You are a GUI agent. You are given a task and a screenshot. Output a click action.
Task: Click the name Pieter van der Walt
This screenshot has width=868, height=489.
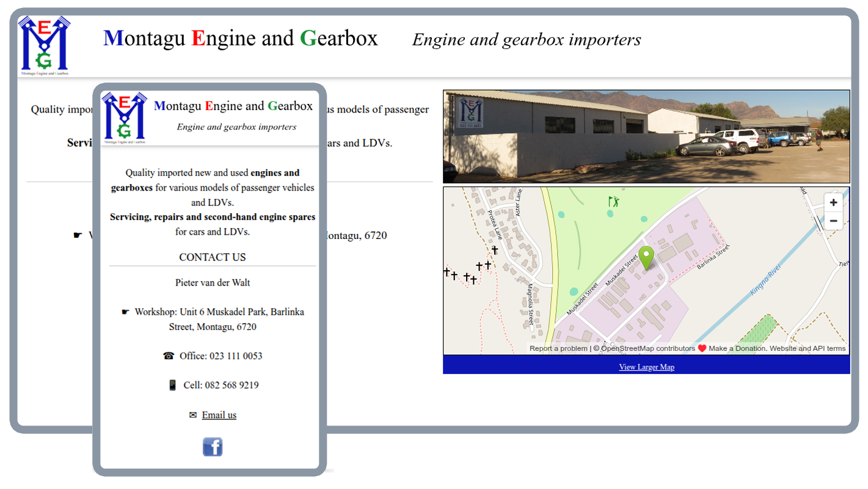point(213,283)
